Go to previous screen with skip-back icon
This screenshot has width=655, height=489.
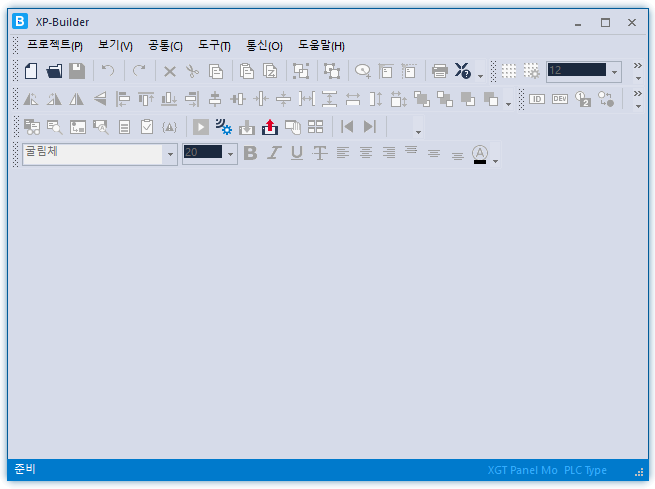coord(347,127)
